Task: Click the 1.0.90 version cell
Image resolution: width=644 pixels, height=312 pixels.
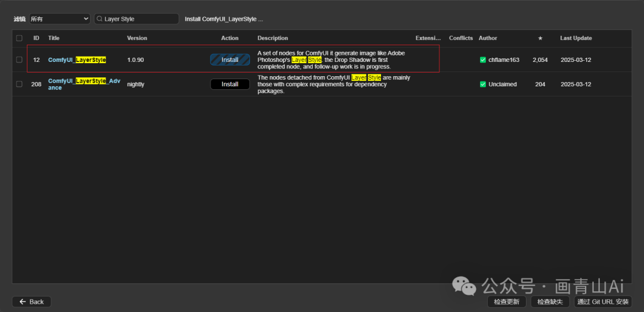Action: [135, 60]
